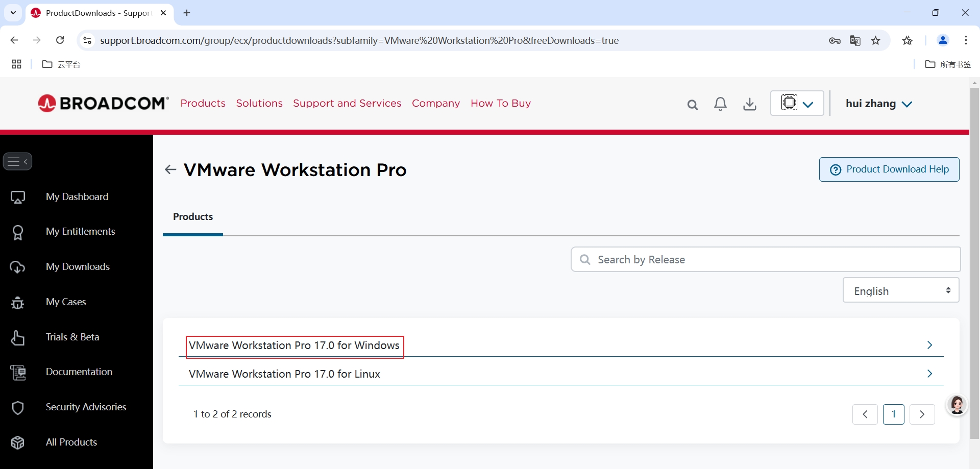980x469 pixels.
Task: Expand the hui zhang account menu
Action: click(878, 104)
